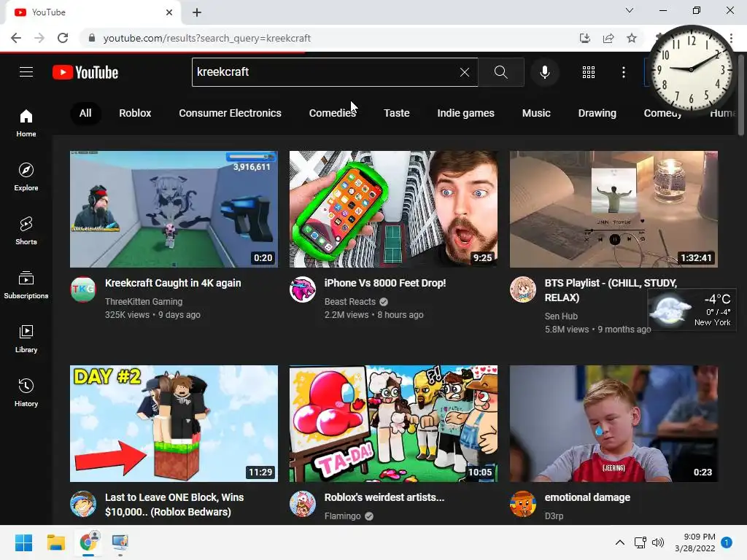Viewport: 747px width, 560px height.
Task: Play the iPhone drop 9:25 thumbnail
Action: click(393, 209)
